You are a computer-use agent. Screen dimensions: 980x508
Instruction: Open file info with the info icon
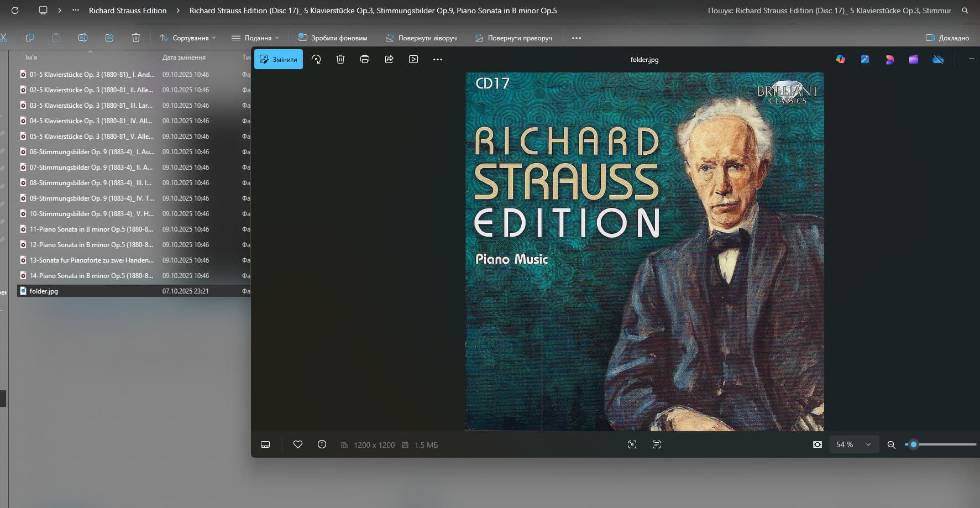click(322, 444)
